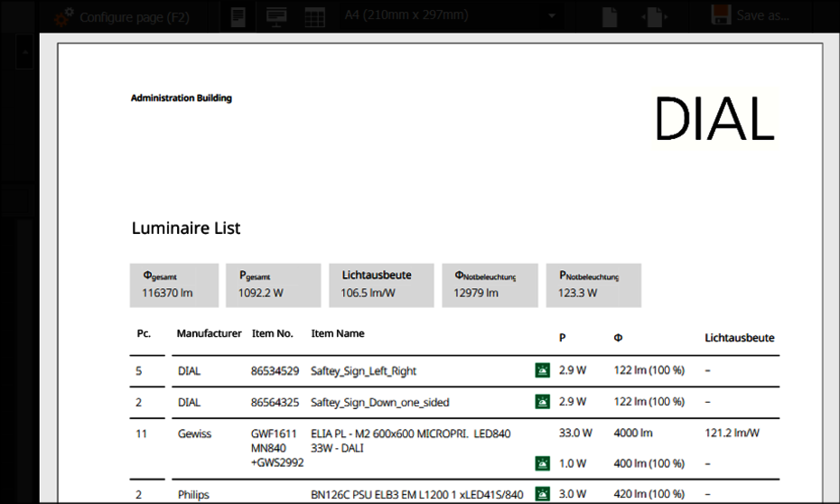Click the Configure page gear icon

(x=63, y=16)
